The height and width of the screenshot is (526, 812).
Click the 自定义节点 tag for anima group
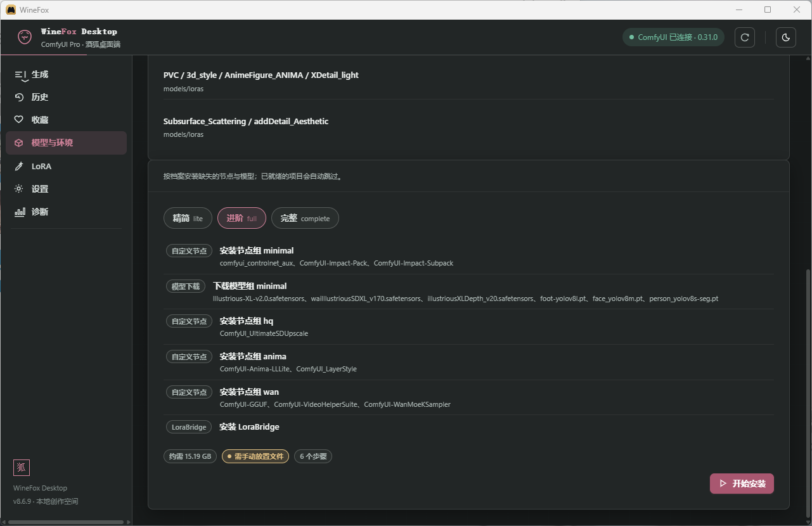pyautogui.click(x=189, y=357)
